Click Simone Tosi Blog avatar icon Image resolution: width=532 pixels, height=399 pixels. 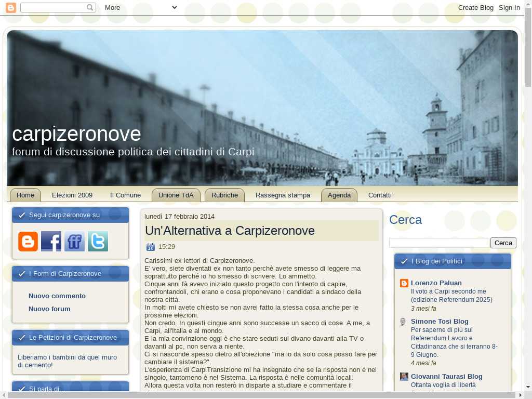(403, 322)
